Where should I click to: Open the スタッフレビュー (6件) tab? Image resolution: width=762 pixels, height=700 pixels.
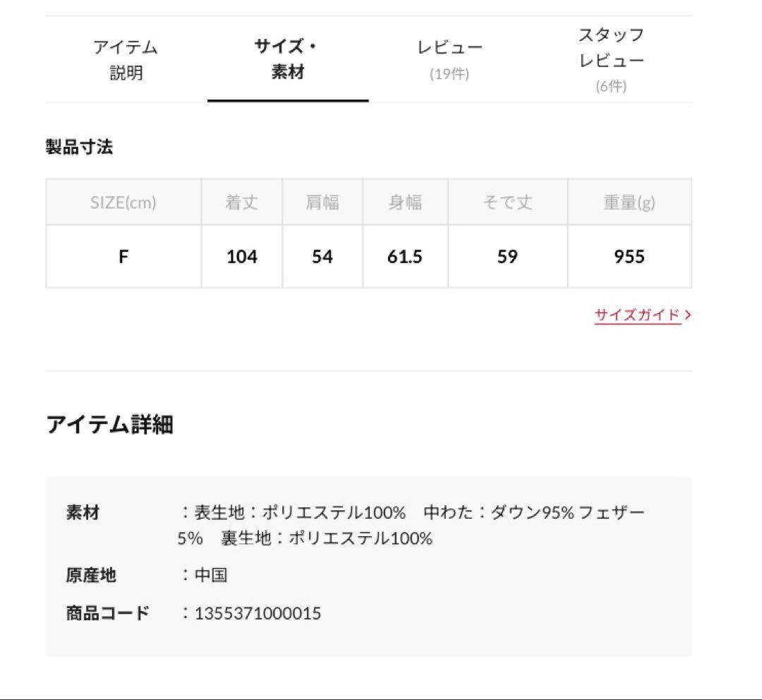click(x=612, y=58)
